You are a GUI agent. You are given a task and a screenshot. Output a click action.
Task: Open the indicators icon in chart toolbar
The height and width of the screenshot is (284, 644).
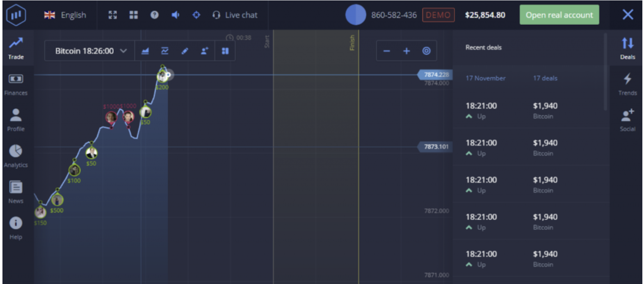pyautogui.click(x=165, y=51)
